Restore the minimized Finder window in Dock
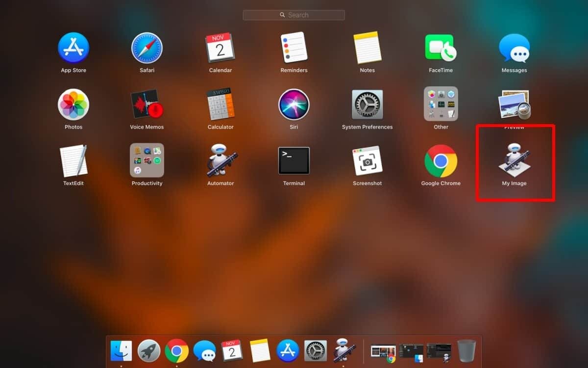Image resolution: width=588 pixels, height=368 pixels. coord(411,353)
